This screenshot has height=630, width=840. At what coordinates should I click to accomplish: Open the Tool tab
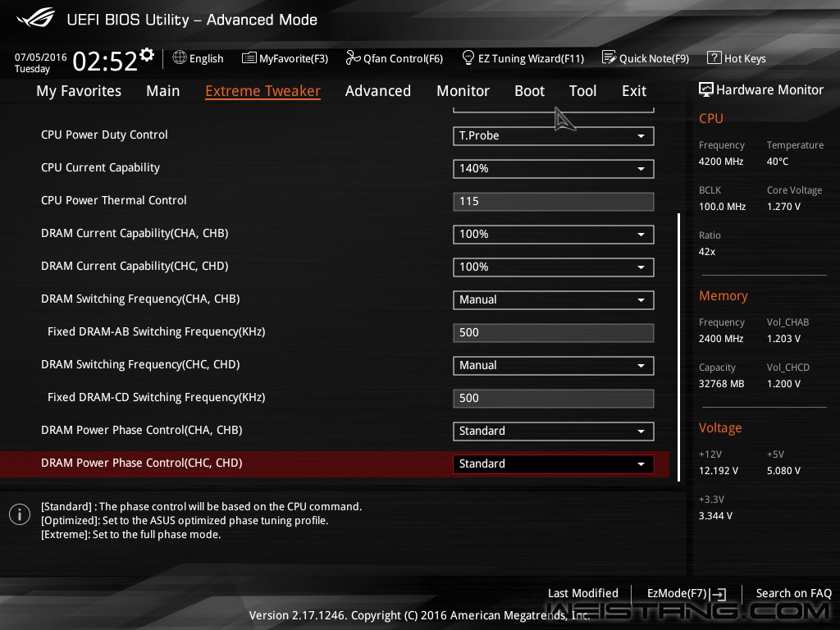(582, 91)
